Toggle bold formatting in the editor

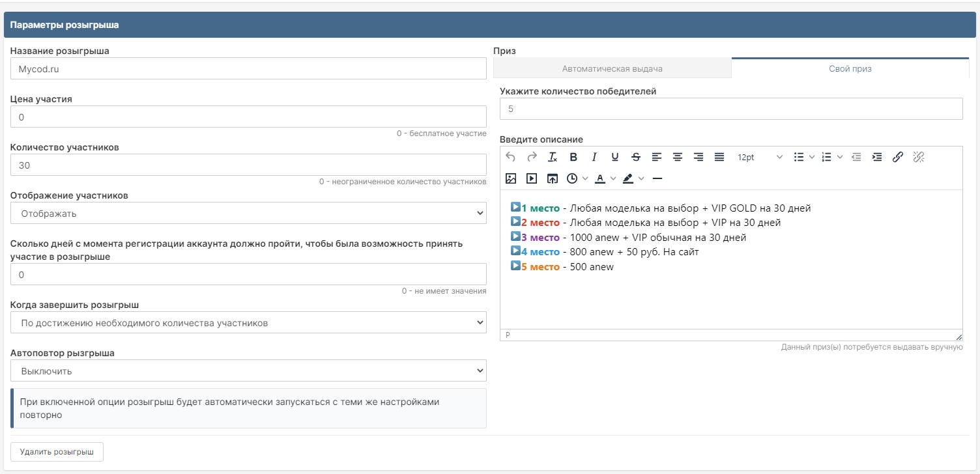point(573,157)
